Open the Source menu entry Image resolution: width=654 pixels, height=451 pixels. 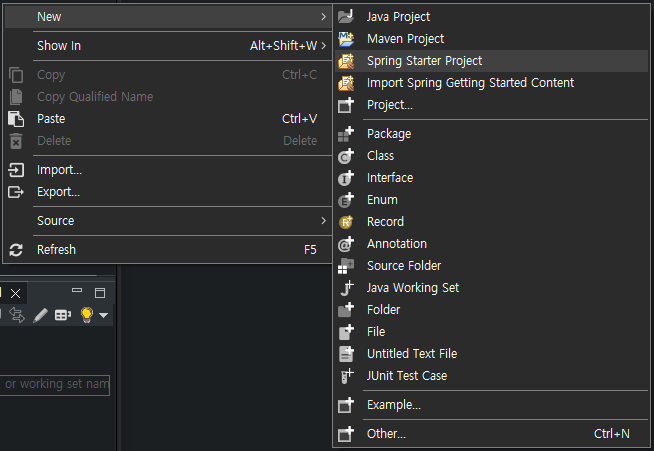168,221
